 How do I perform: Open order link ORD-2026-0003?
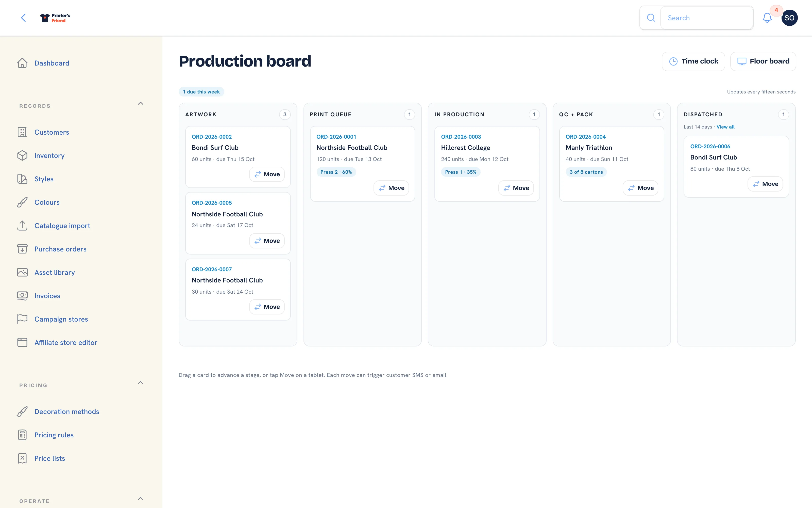click(461, 137)
